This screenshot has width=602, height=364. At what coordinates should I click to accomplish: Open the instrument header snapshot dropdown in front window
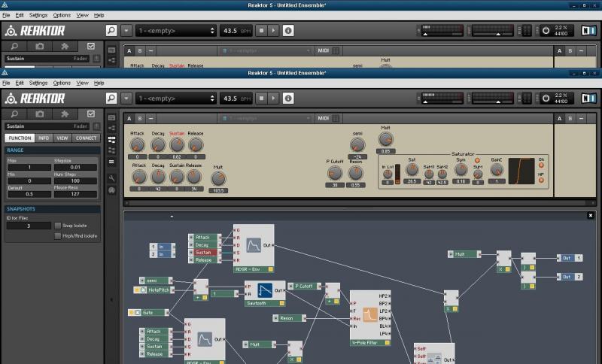266,119
